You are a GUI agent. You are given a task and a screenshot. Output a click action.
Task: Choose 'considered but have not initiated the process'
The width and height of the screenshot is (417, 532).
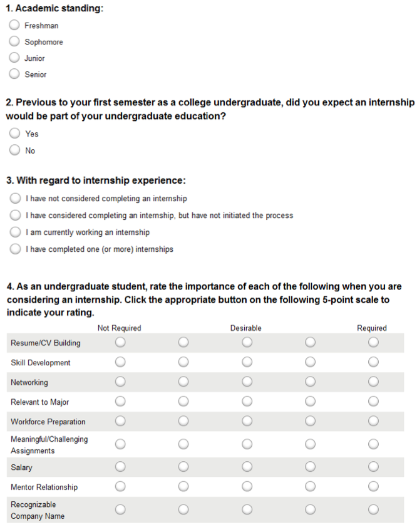pos(15,215)
